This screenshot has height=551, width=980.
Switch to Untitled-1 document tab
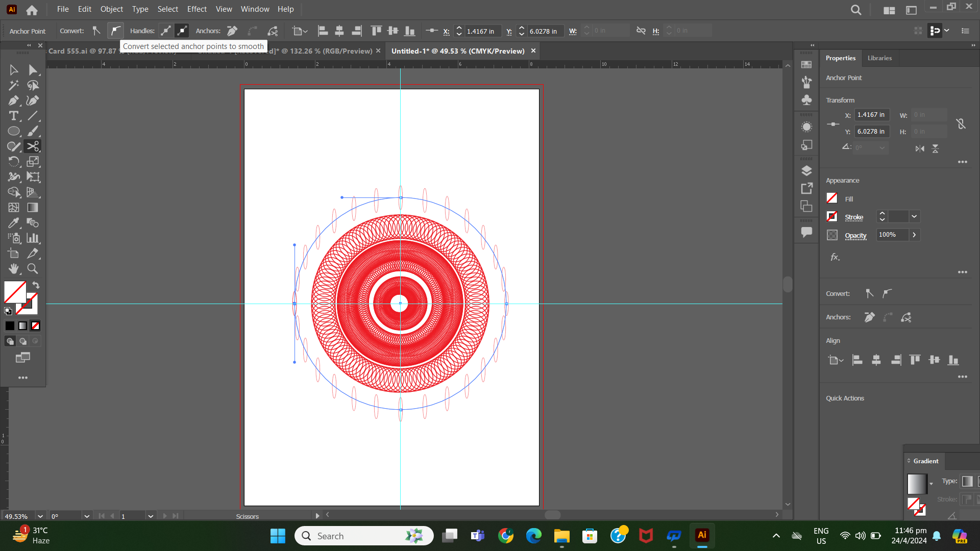click(x=458, y=51)
